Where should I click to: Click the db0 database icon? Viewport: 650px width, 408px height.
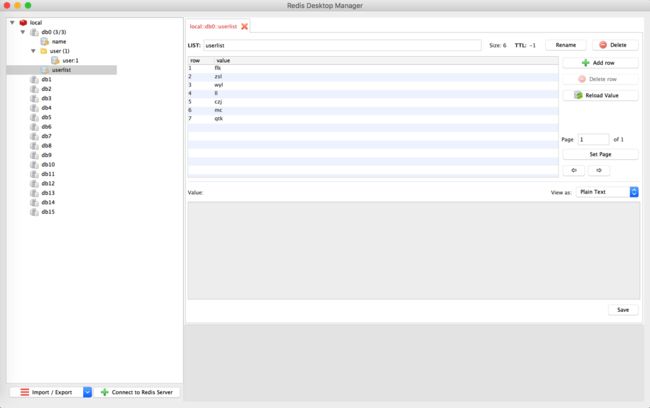34,32
